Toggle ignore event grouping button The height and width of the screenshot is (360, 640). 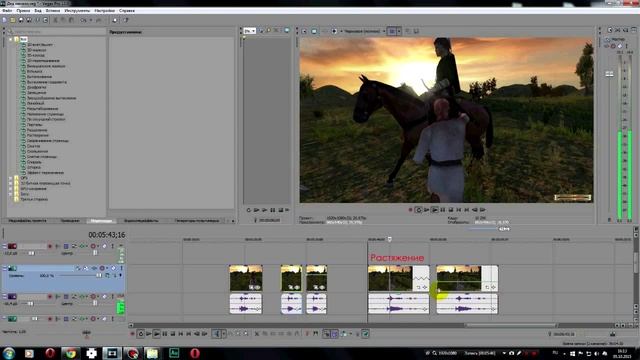pos(366,334)
